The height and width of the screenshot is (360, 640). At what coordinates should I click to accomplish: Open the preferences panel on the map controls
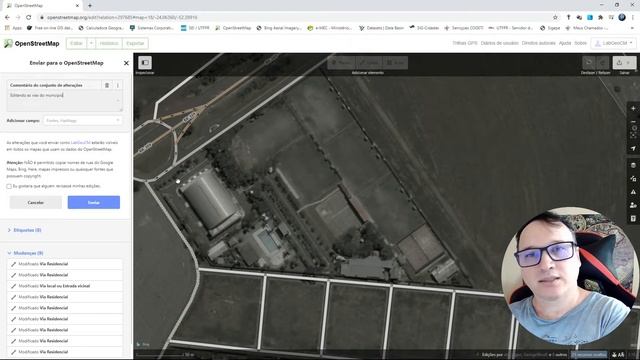pos(633,205)
